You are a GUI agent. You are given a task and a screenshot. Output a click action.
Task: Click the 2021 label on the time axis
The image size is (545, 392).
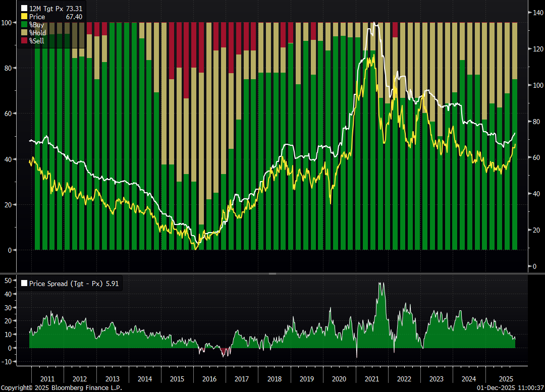click(371, 378)
